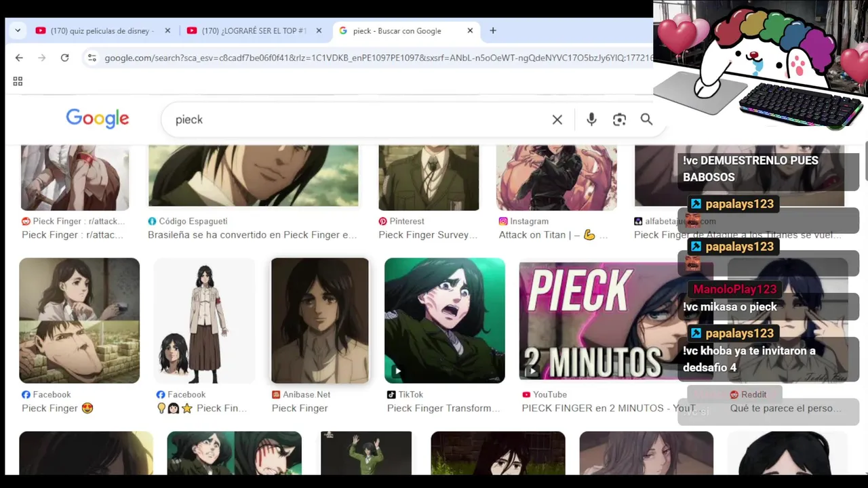
Task: Click papalays123 'khoba ya te invitaron' chat message
Action: 768,359
